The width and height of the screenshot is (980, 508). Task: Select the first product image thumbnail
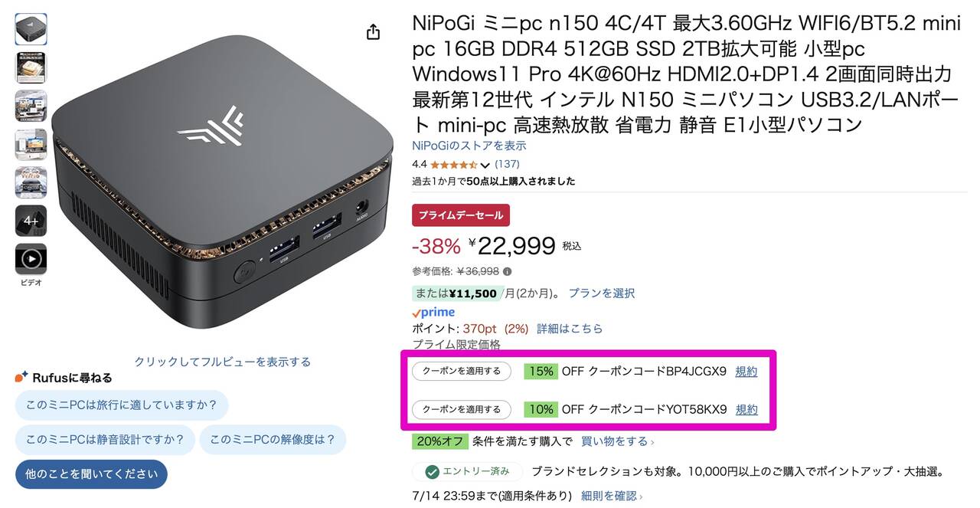coord(31,29)
